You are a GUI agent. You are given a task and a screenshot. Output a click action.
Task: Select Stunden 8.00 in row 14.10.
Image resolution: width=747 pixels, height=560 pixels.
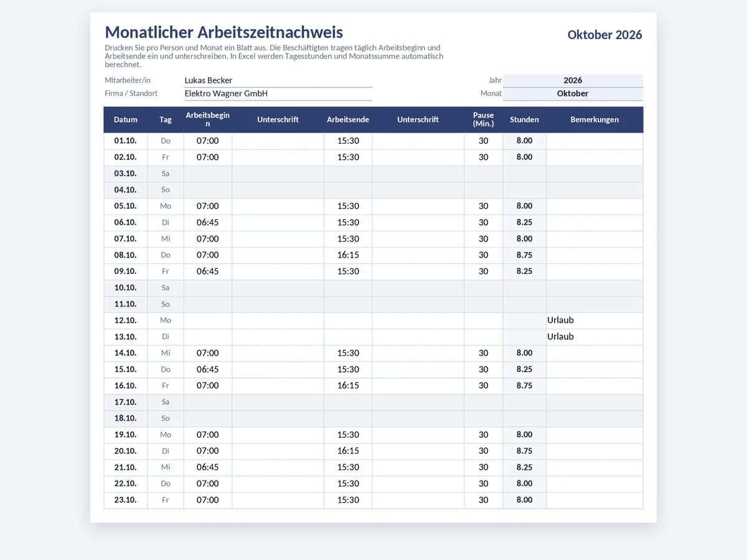tap(525, 353)
